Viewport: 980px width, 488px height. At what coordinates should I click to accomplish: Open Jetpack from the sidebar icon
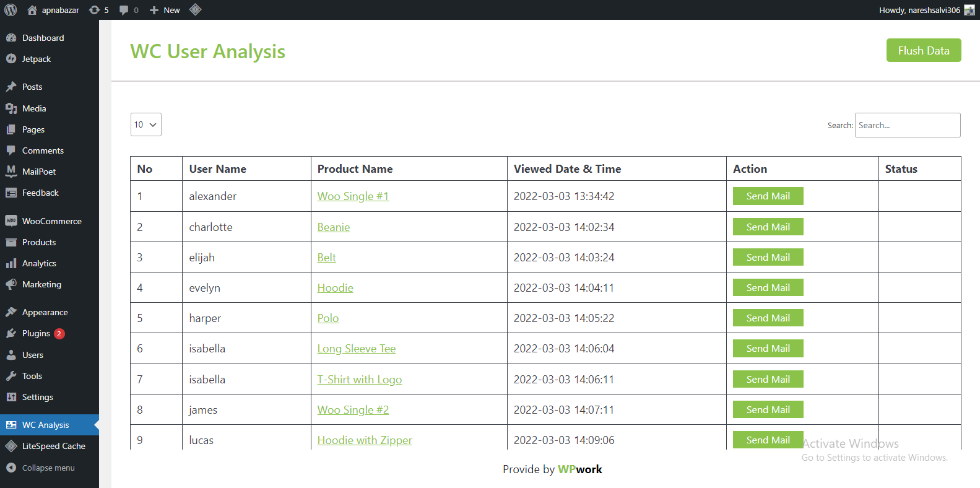click(x=11, y=59)
